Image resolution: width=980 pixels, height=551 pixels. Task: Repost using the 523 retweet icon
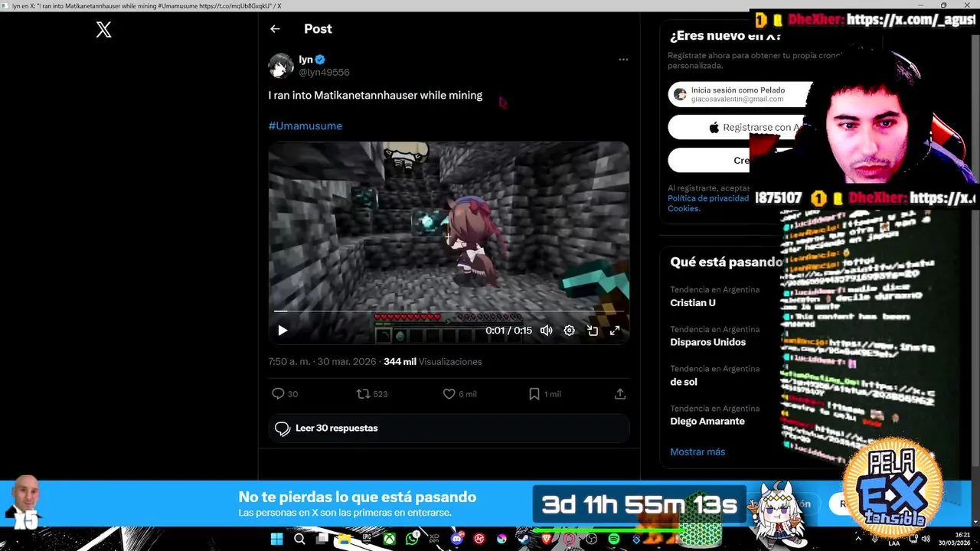coord(363,393)
